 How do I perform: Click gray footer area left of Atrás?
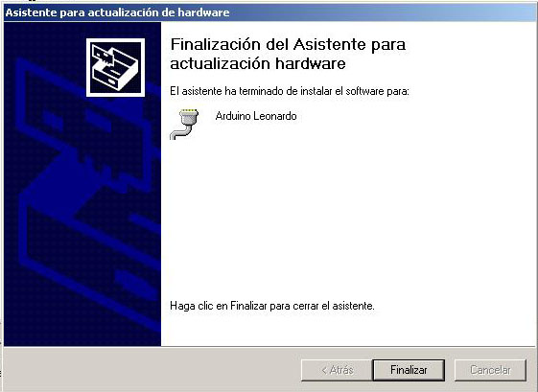pos(151,370)
